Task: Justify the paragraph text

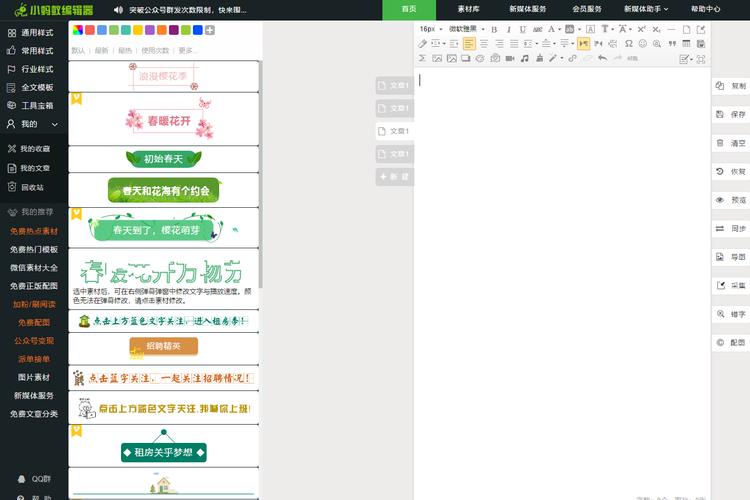Action: (514, 44)
